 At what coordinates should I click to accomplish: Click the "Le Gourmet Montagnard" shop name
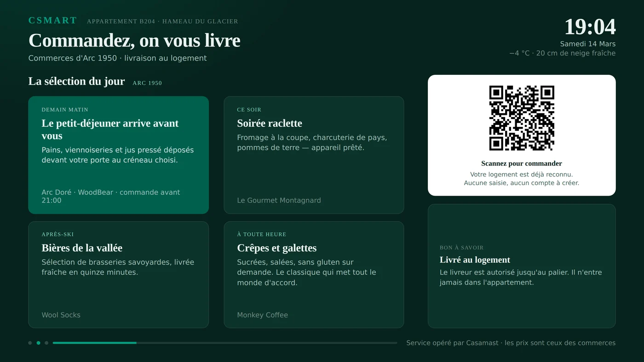279,200
